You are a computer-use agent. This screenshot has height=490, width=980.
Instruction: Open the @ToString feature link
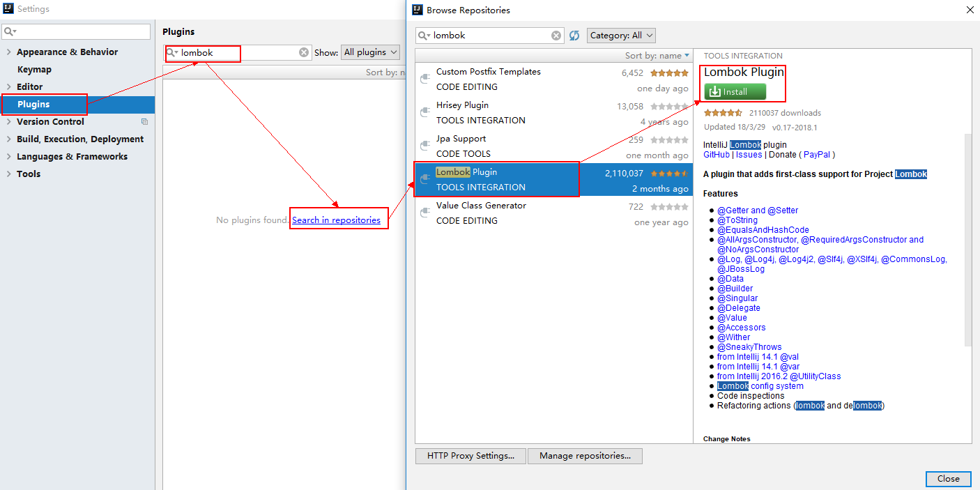click(x=737, y=220)
